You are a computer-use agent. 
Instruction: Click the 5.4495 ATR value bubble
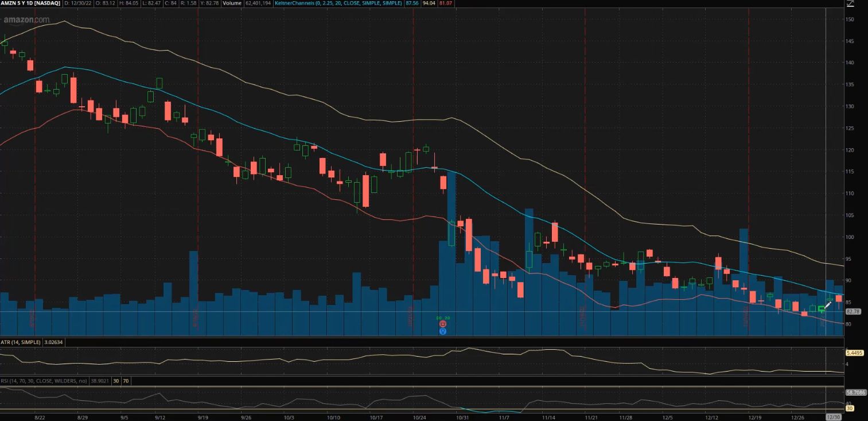[854, 353]
